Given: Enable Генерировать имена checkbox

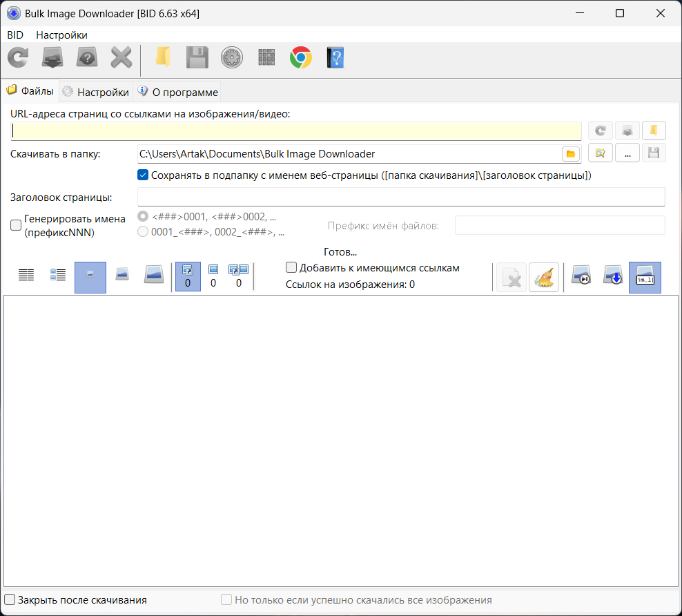Looking at the screenshot, I should [16, 225].
